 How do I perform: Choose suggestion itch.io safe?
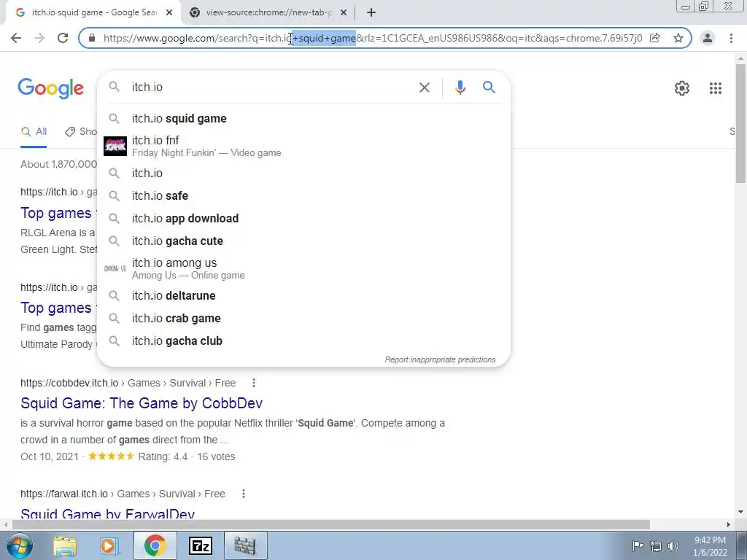[303, 195]
